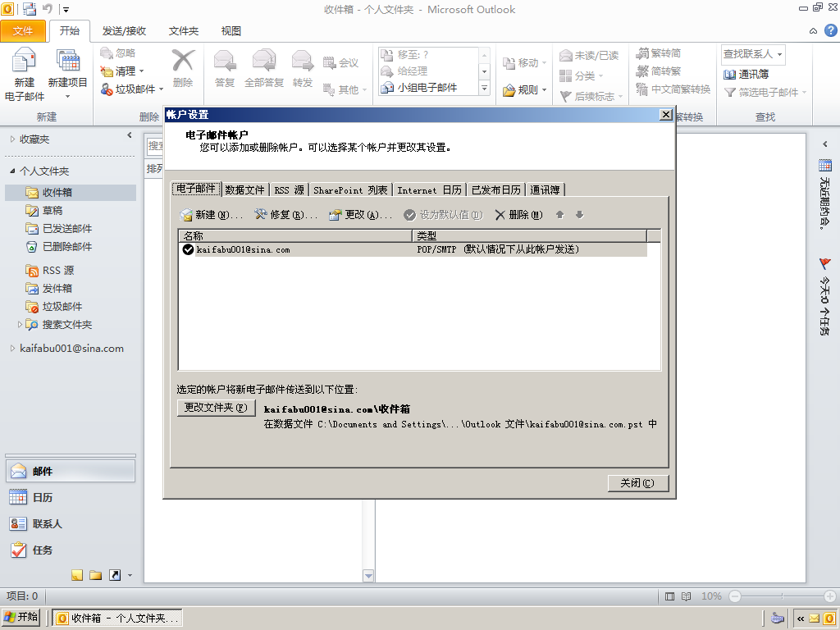Switch to Tasks (任务) module
This screenshot has height=630, width=840.
(x=71, y=550)
